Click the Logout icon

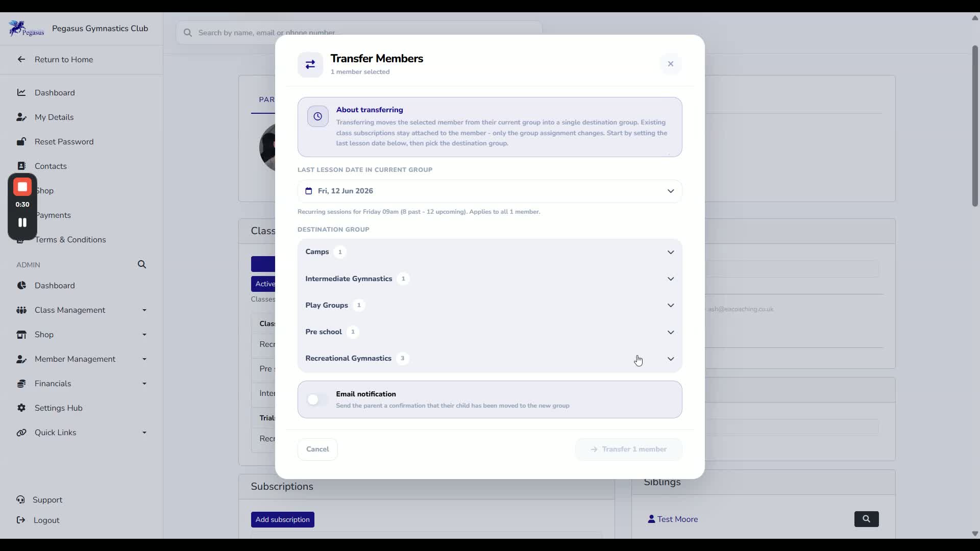coord(21,520)
